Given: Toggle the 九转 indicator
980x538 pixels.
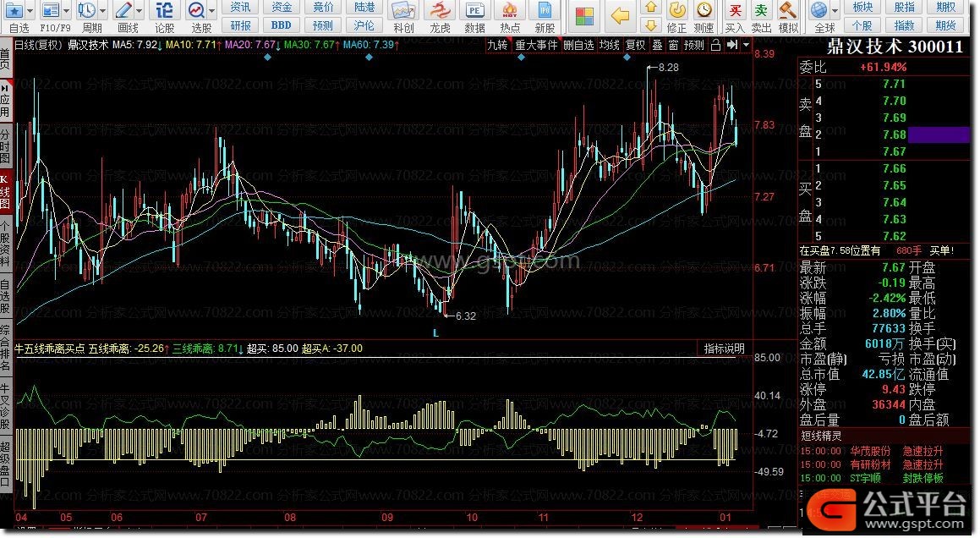Looking at the screenshot, I should click(x=498, y=45).
